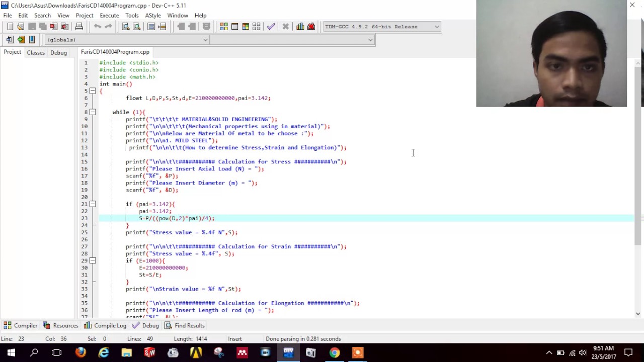Switch to the Debug tab in the left panel

coord(58,52)
